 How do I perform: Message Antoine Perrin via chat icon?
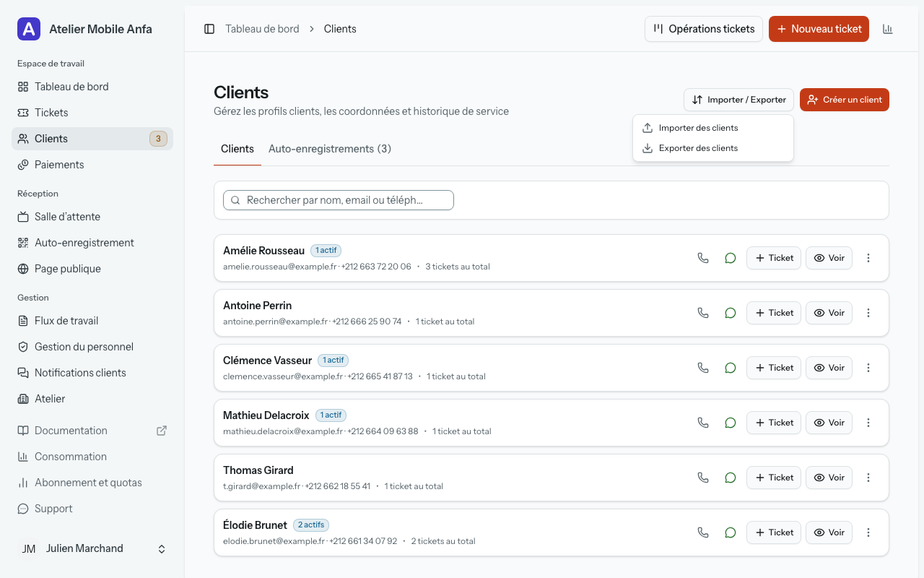point(731,313)
